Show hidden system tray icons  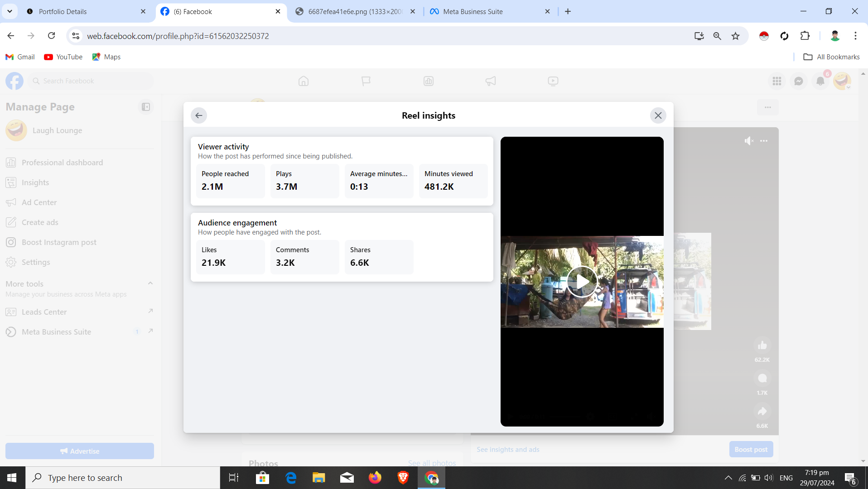pos(728,478)
